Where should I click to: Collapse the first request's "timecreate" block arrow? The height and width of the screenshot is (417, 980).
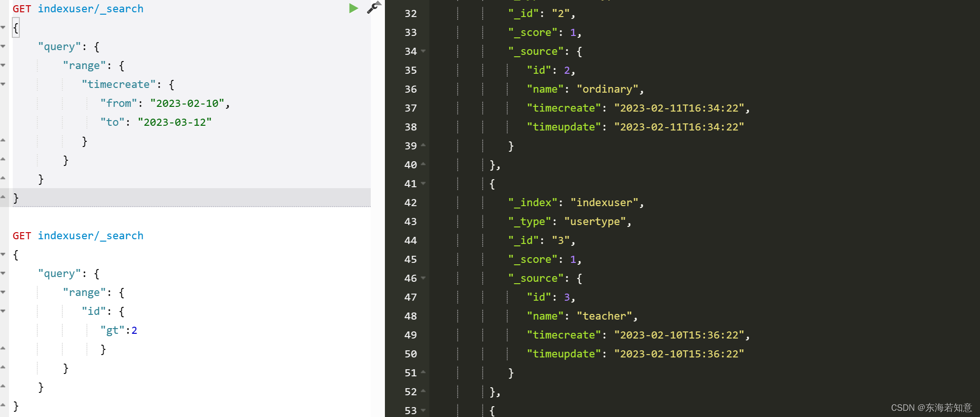3,84
